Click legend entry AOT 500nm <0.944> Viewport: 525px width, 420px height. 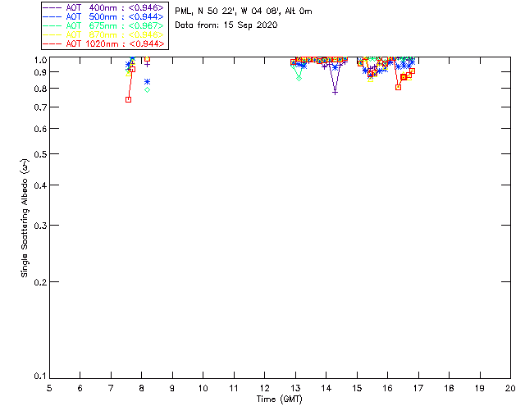[x=103, y=16]
